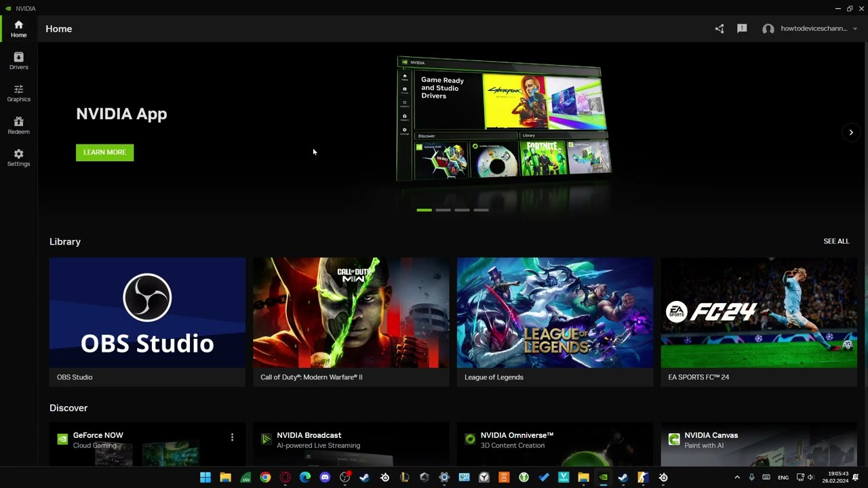This screenshot has width=868, height=488.
Task: Open the Home section in sidebar
Action: 18,29
